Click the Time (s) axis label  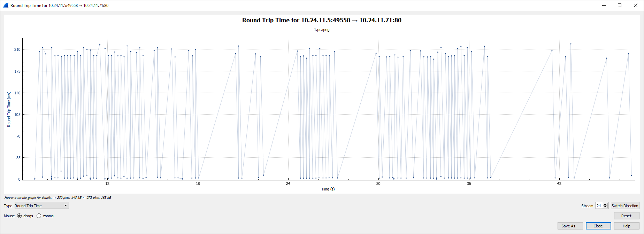(x=328, y=189)
